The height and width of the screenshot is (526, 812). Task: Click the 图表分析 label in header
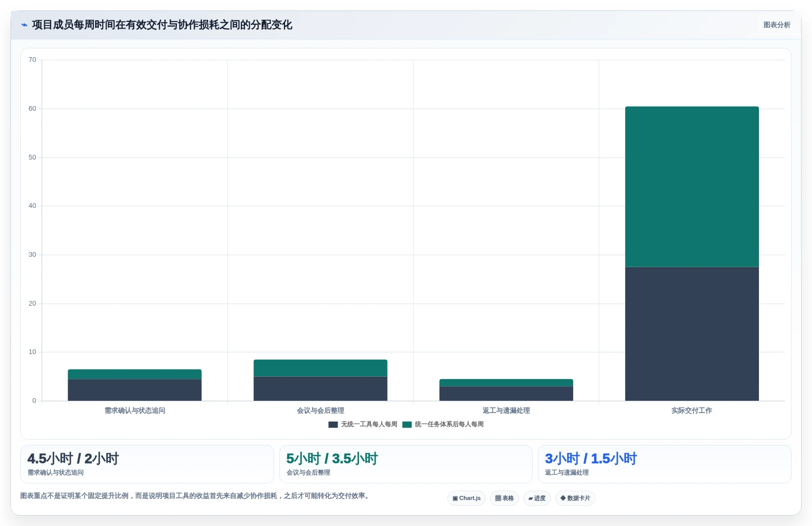tap(777, 25)
